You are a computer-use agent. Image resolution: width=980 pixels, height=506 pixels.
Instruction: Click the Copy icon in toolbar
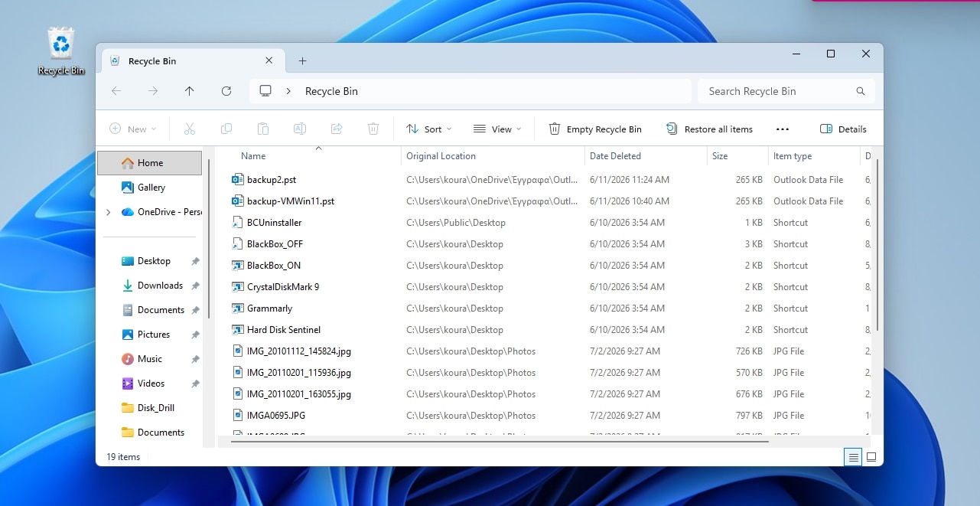pos(226,129)
